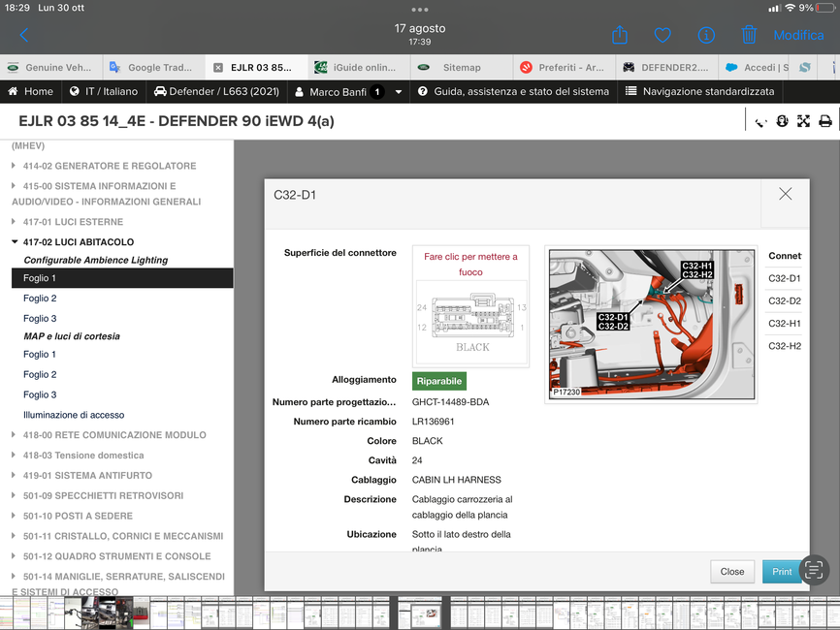Click the dropdown caret beside Marco Banfi
Image resolution: width=840 pixels, height=630 pixels.
tap(399, 92)
